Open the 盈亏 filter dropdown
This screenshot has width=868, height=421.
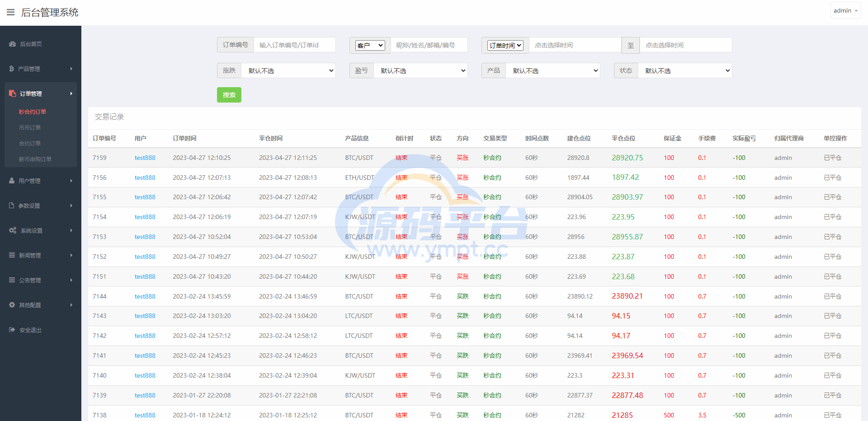click(420, 70)
